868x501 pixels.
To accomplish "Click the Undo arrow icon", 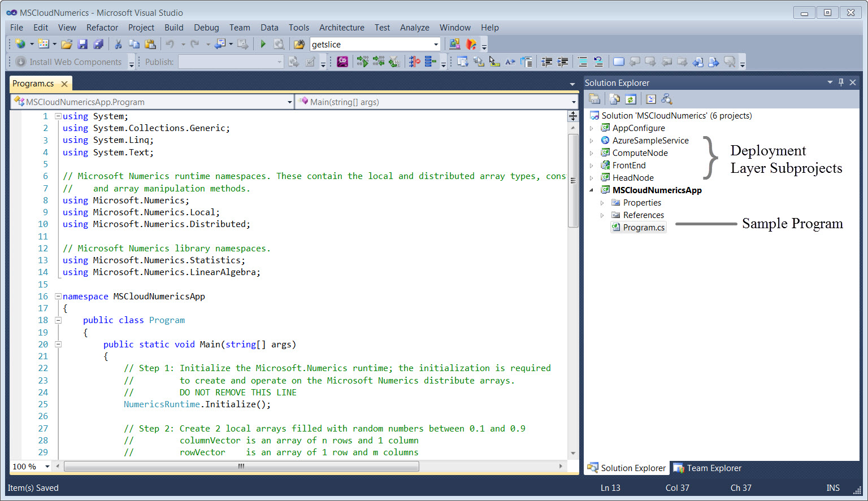I will point(170,44).
